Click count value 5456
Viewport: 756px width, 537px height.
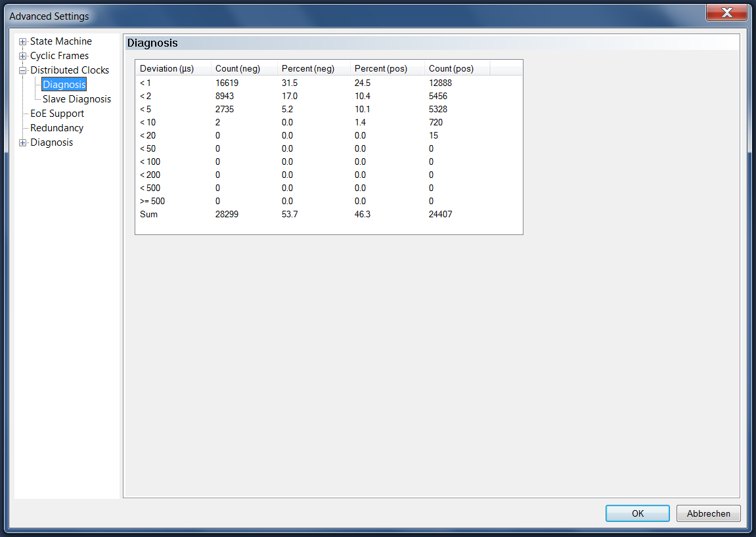[438, 96]
